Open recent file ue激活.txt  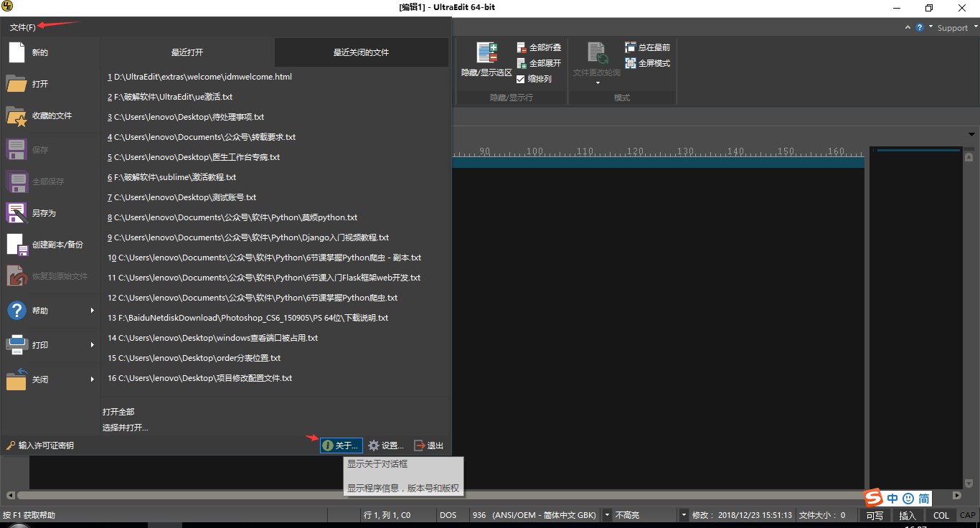(170, 97)
